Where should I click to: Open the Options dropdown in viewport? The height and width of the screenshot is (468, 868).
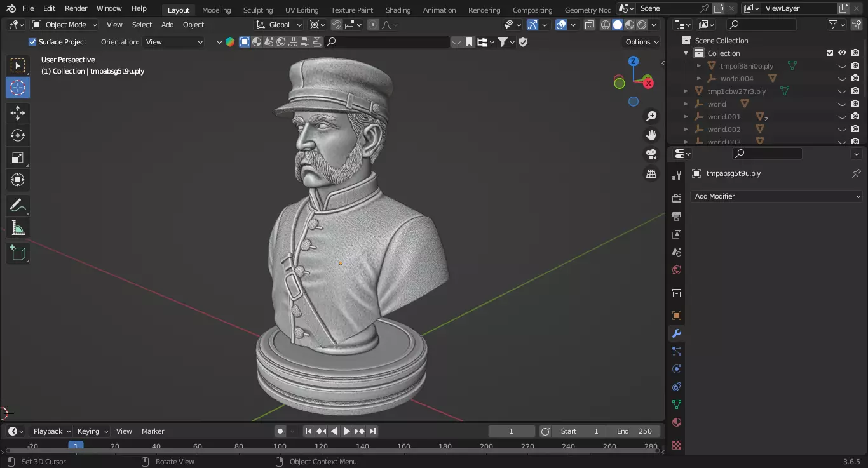(x=642, y=42)
